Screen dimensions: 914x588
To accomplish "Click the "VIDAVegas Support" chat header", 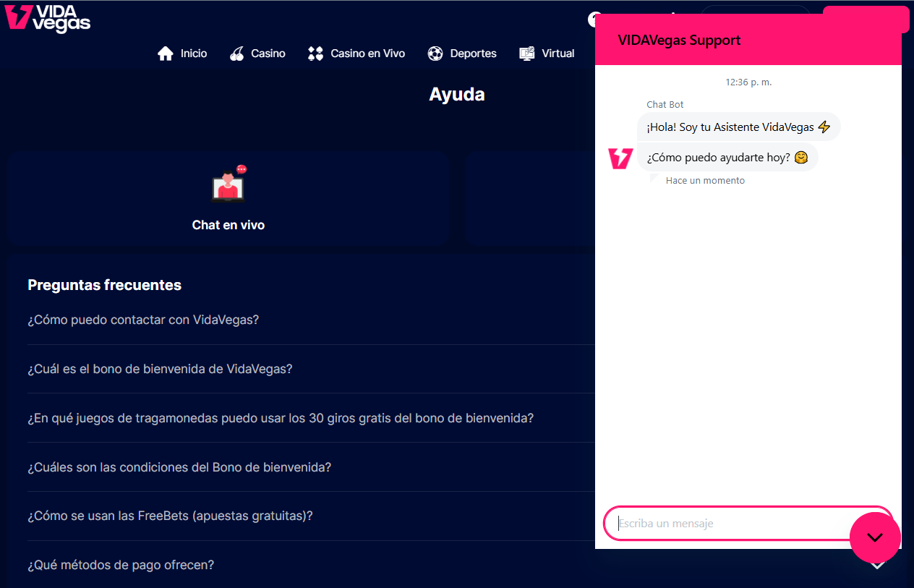I will [748, 40].
